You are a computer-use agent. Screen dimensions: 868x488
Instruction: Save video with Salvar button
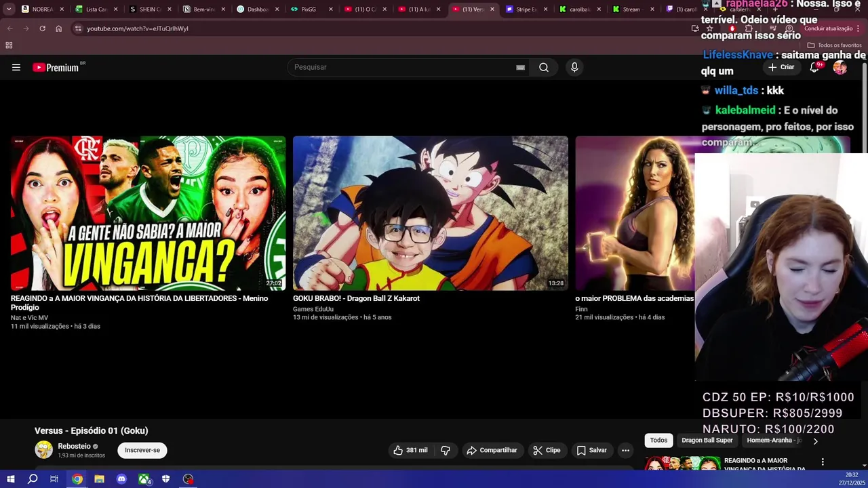592,450
